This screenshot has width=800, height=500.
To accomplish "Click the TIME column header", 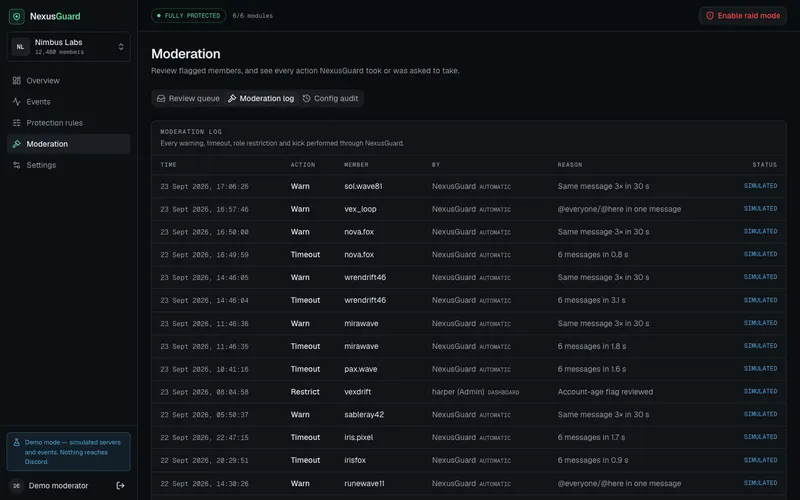I will [x=168, y=165].
